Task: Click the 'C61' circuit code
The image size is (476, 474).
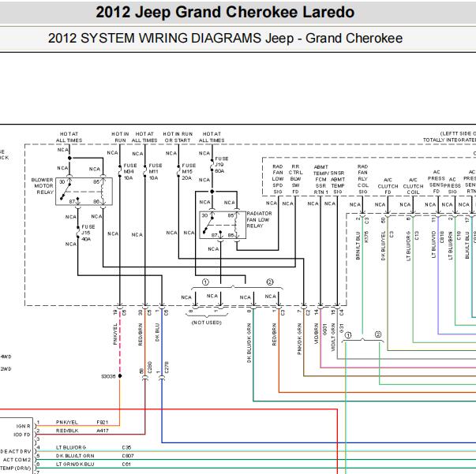Action: click(126, 464)
